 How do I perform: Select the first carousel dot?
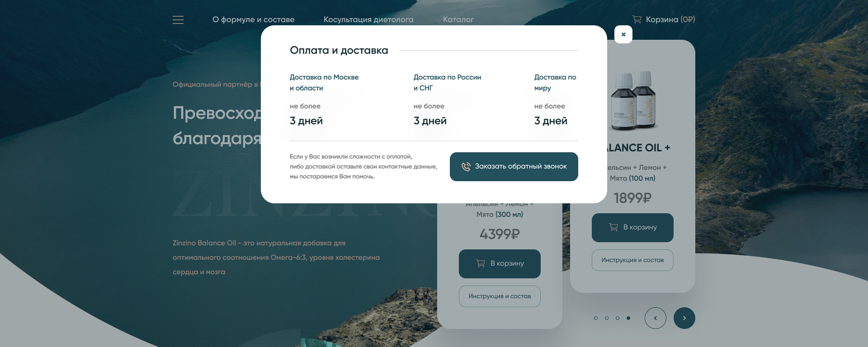point(596,318)
